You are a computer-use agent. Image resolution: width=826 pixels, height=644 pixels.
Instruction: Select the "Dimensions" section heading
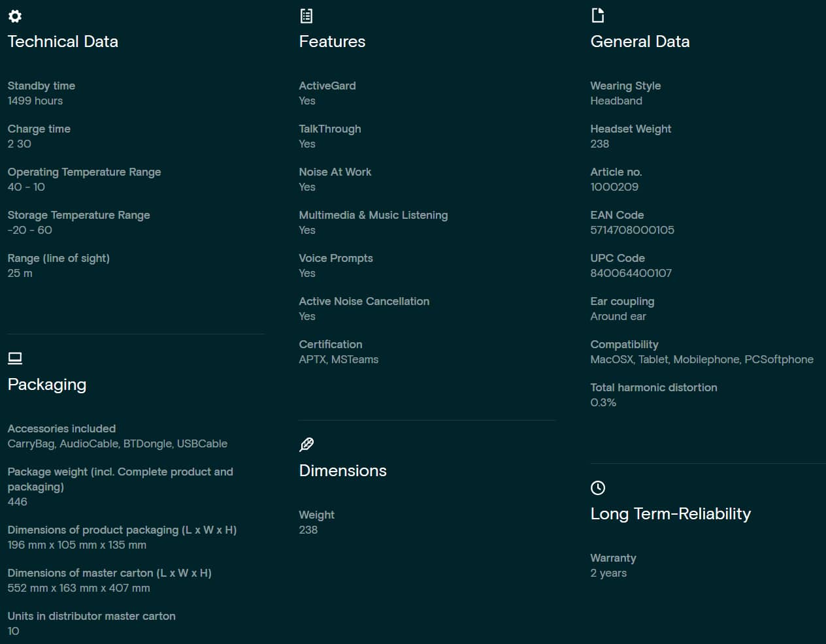pos(342,470)
